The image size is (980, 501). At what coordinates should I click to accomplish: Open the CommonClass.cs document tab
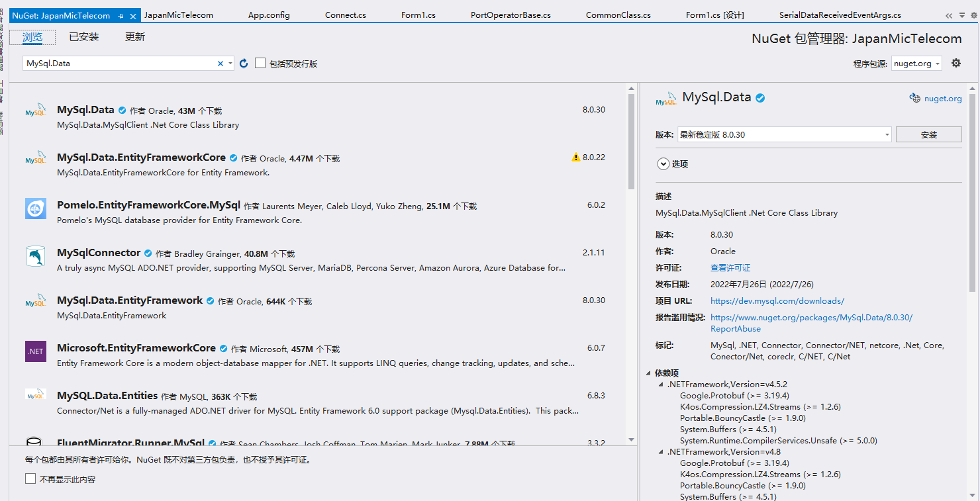tap(618, 15)
